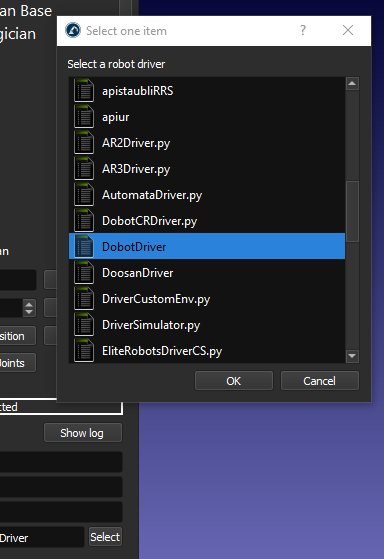The height and width of the screenshot is (559, 384).
Task: Choose the DriverCustomEnv.py driver
Action: (x=207, y=299)
